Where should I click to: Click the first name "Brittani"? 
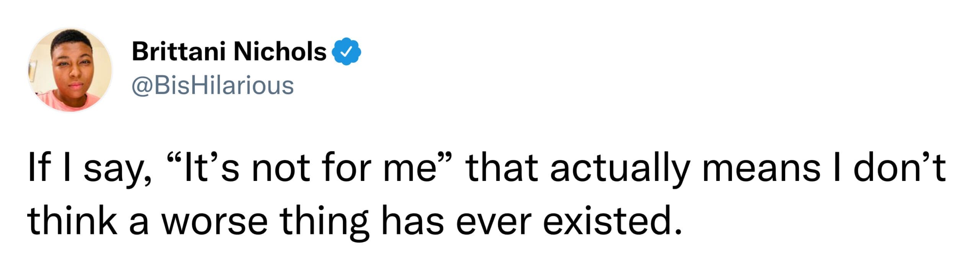tap(178, 52)
